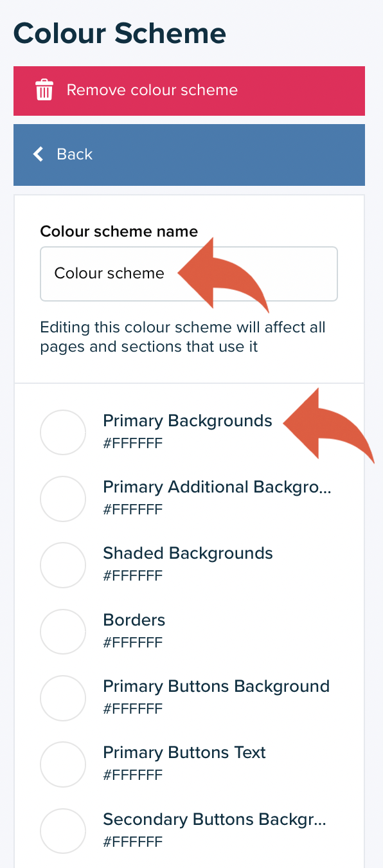Screen dimensions: 383x868
Task: Open Primary Backgrounds colour swatch
Action: (x=63, y=433)
